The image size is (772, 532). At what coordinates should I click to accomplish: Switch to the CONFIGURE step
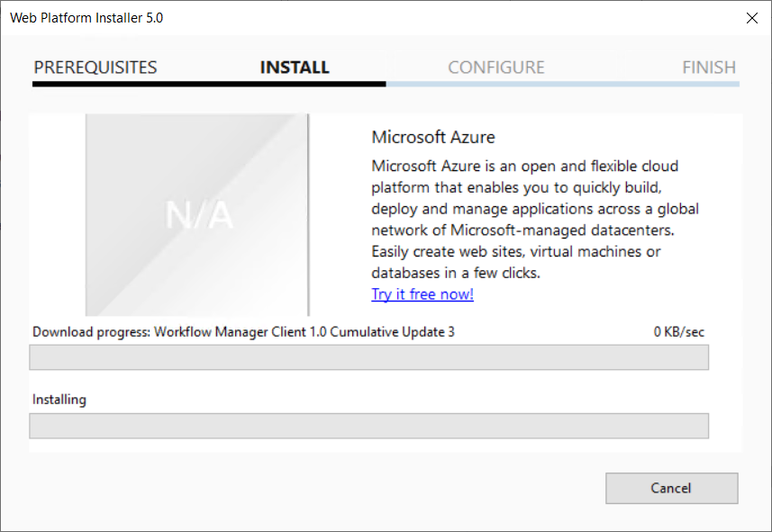point(495,68)
